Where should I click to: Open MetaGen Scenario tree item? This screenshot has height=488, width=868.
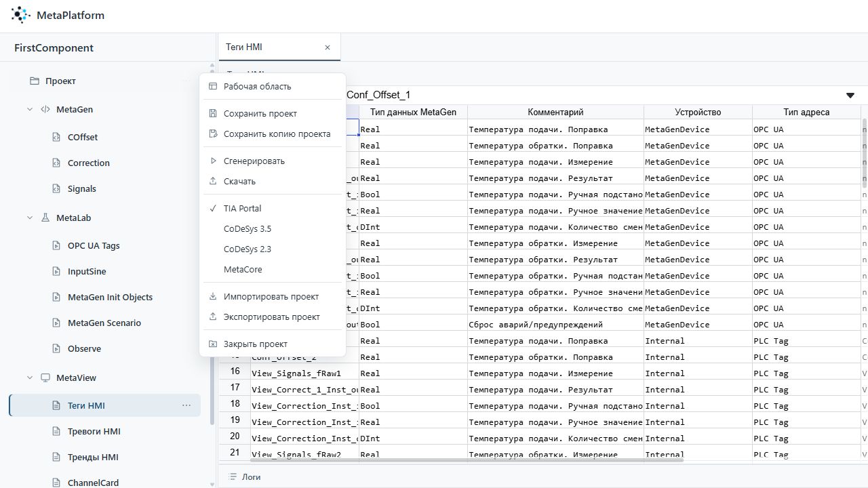pos(104,323)
